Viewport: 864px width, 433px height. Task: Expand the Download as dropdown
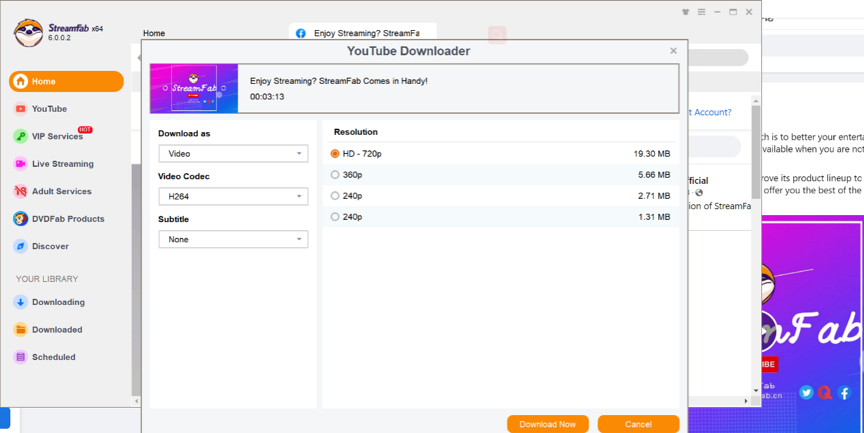pos(233,154)
